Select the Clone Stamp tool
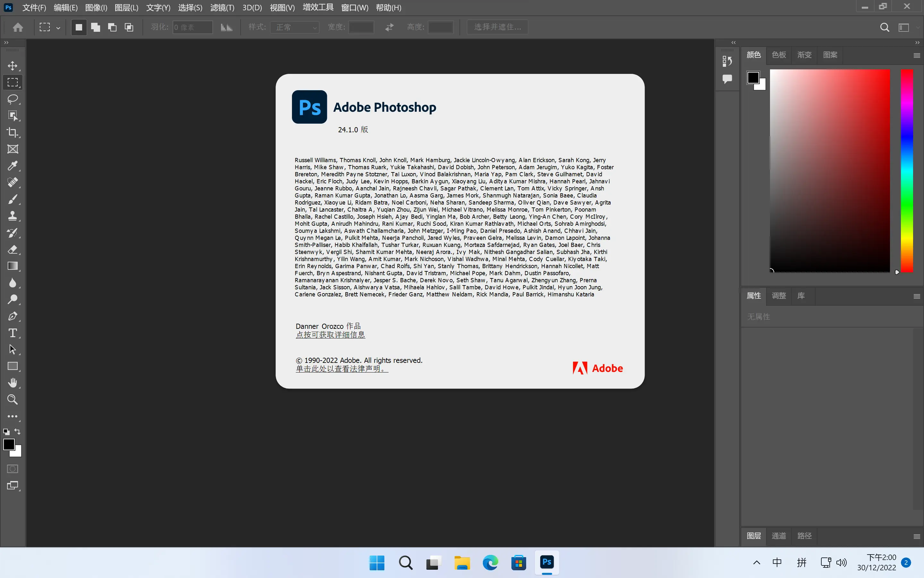Screen dimensions: 924x578 pos(13,215)
